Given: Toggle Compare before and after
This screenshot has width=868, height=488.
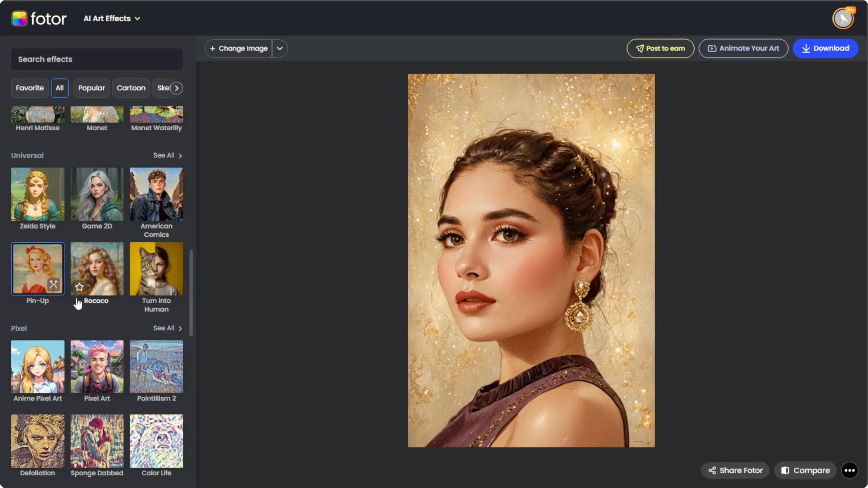Looking at the screenshot, I should tap(805, 471).
